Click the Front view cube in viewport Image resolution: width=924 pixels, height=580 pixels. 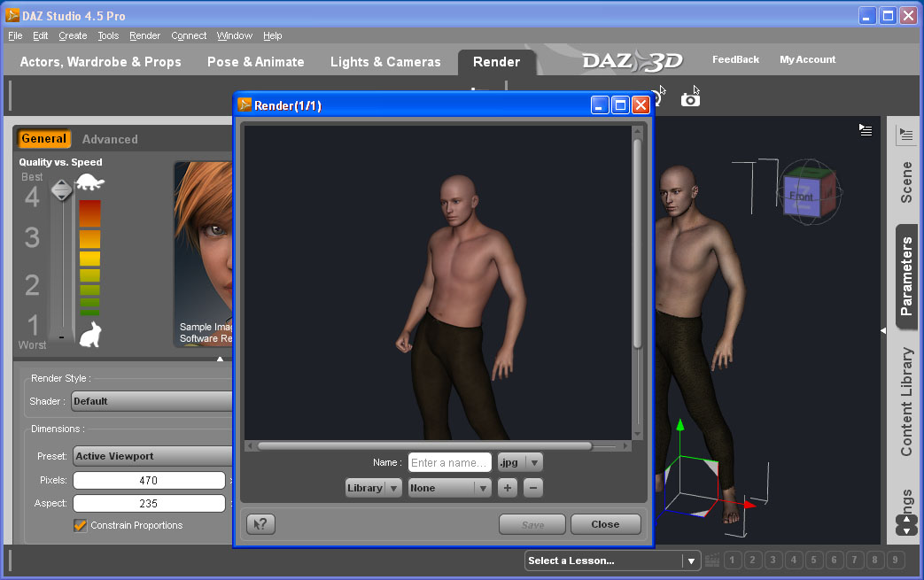coord(801,196)
